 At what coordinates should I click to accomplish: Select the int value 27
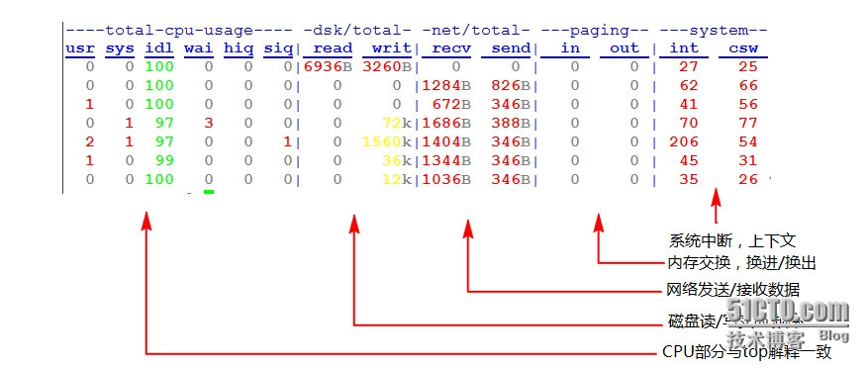[x=689, y=67]
